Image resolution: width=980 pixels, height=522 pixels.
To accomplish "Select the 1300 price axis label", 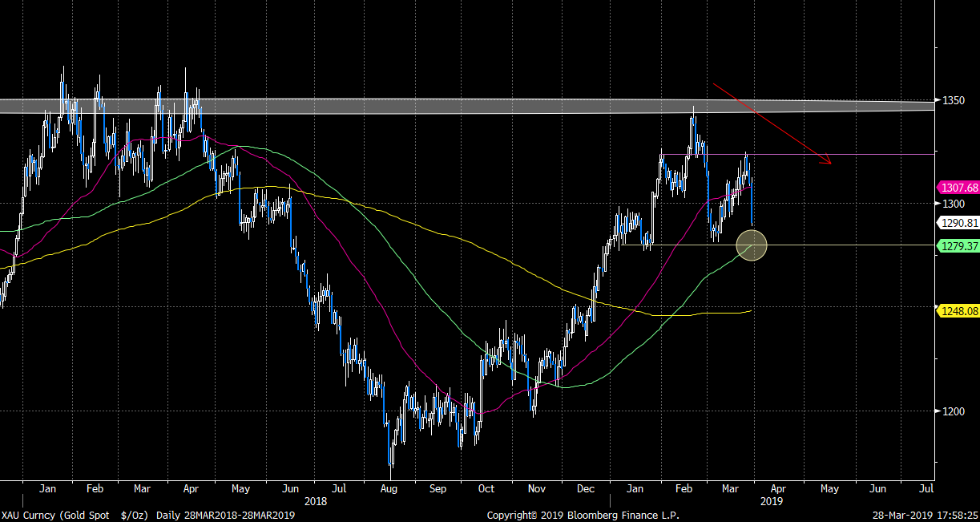I will tap(953, 204).
